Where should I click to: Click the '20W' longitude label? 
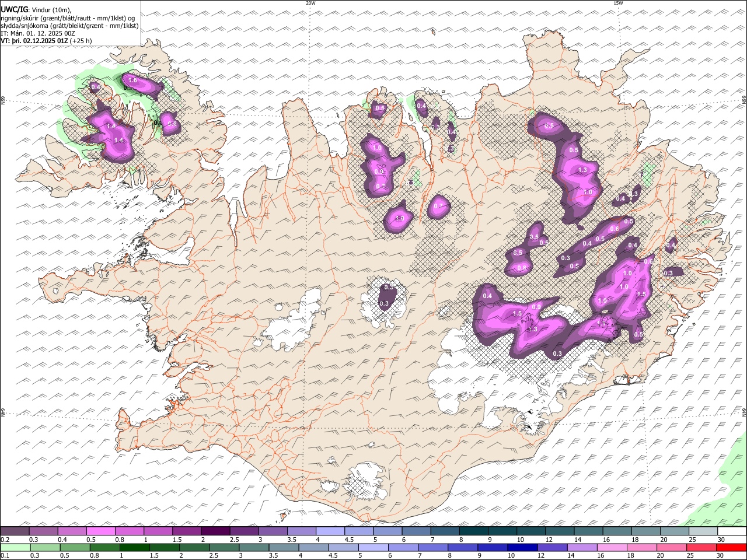point(310,3)
